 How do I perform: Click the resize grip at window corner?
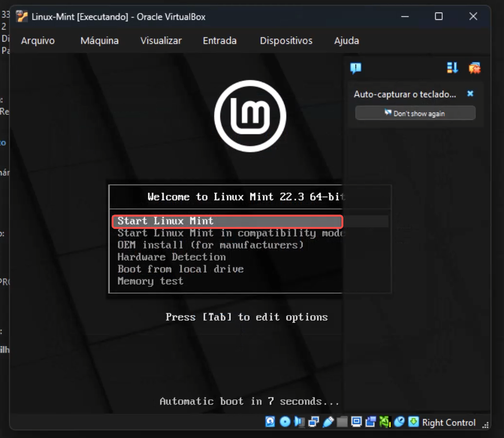(485, 425)
